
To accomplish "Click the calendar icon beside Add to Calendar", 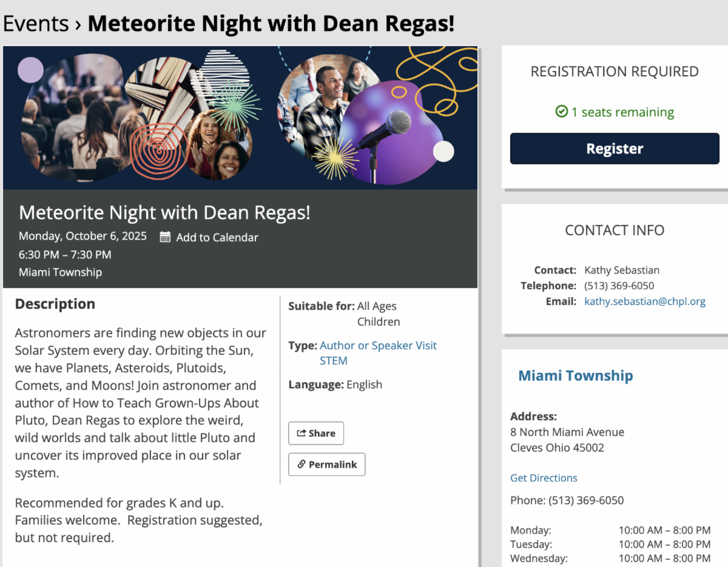I will tap(165, 237).
